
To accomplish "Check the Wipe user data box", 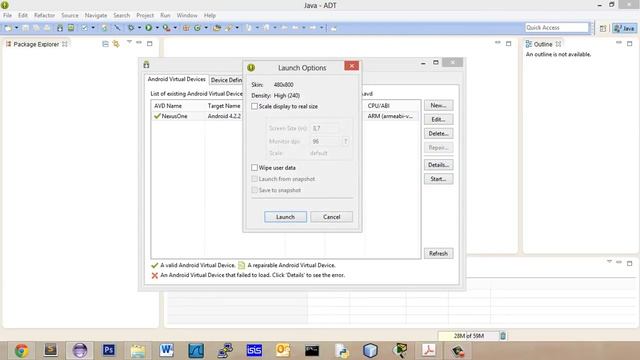I will pos(254,167).
